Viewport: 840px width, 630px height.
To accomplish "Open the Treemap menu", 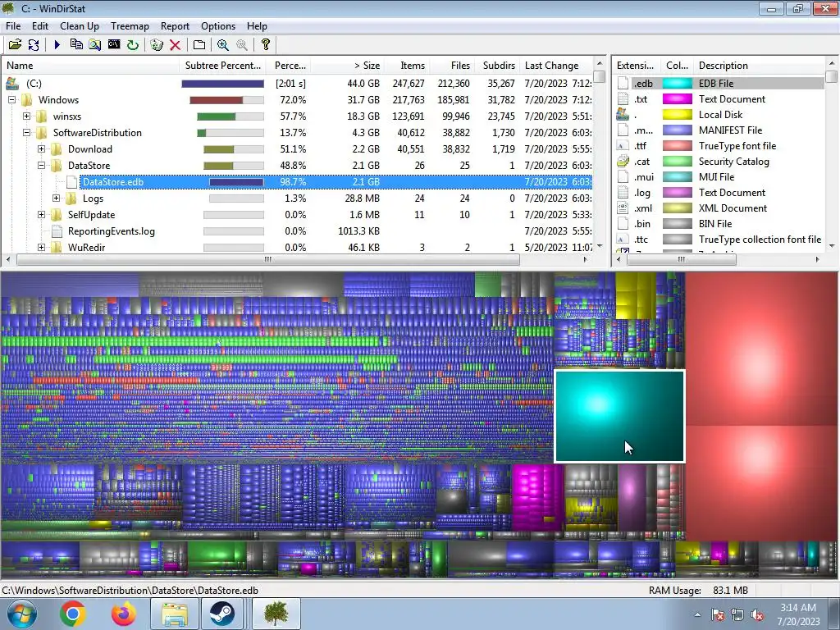I will (x=130, y=26).
